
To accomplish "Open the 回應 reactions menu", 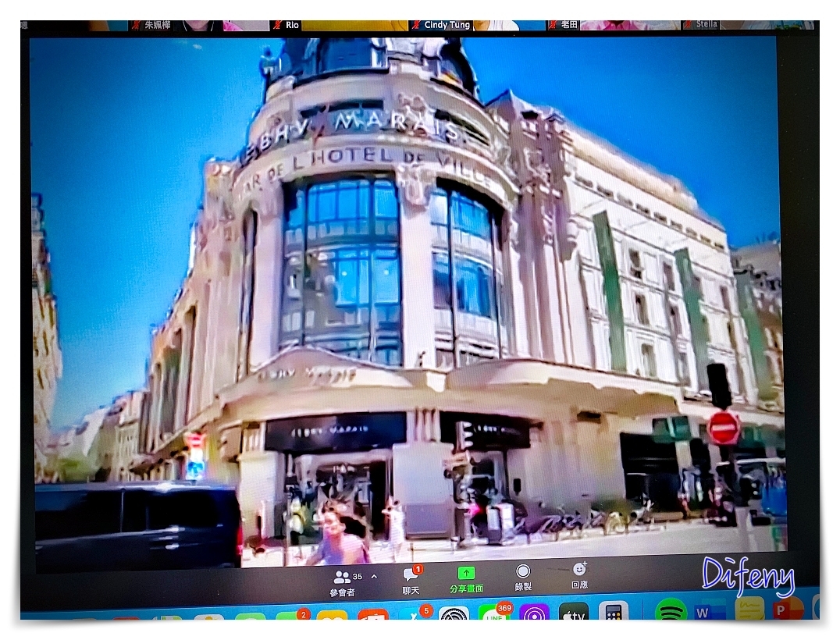I will coord(579,575).
